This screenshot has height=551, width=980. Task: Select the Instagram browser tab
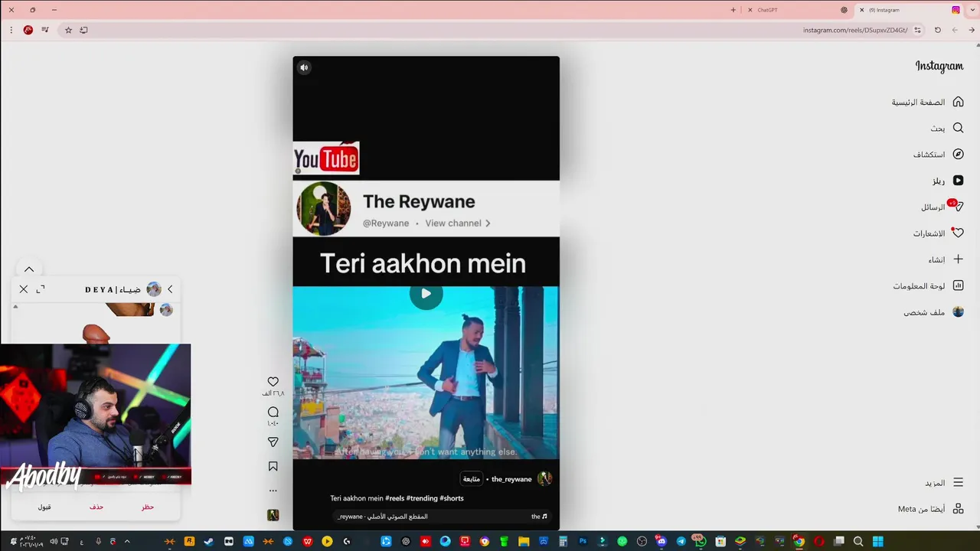tap(909, 10)
